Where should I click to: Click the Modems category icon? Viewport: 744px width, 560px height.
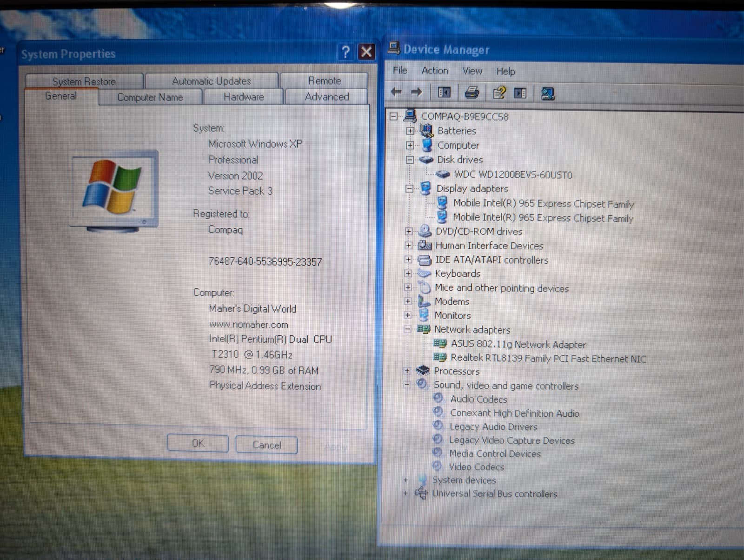coord(424,301)
